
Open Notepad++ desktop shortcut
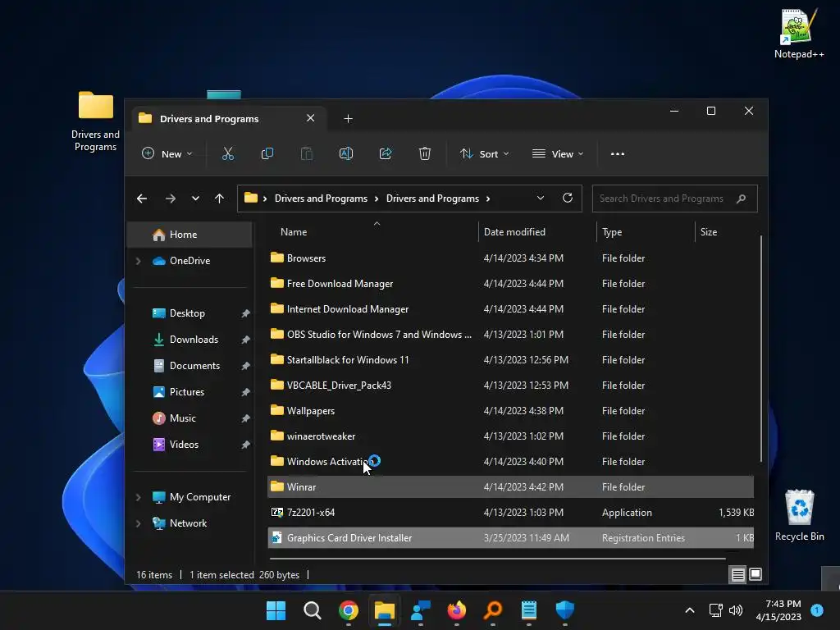pos(799,33)
